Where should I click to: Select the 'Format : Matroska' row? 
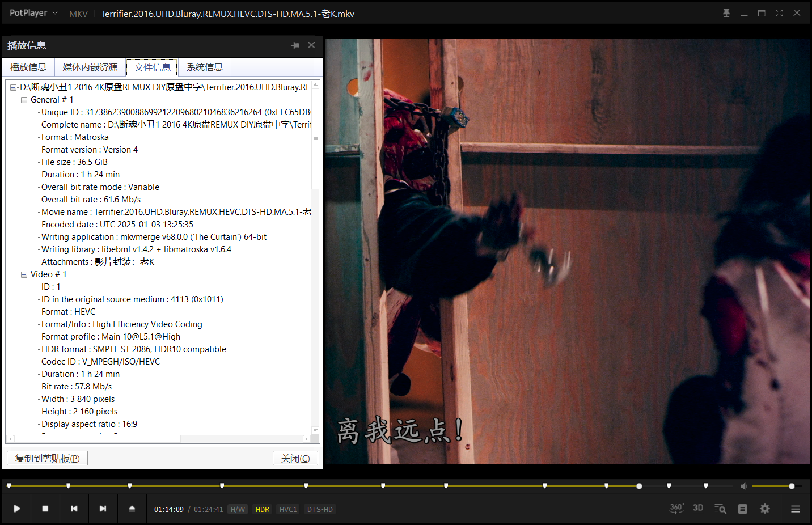point(75,137)
